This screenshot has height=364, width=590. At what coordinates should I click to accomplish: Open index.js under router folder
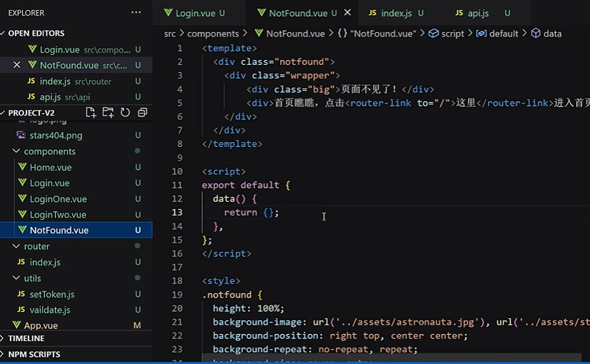[x=76, y=262]
